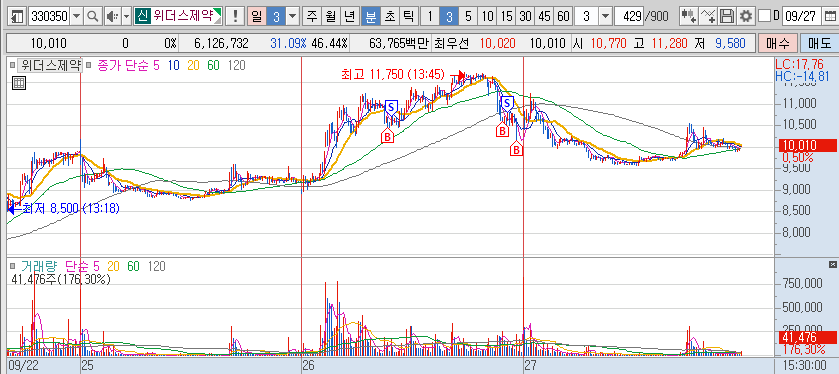Click the gray 120 moving average legend in price chart
The width and height of the screenshot is (839, 374).
point(237,66)
